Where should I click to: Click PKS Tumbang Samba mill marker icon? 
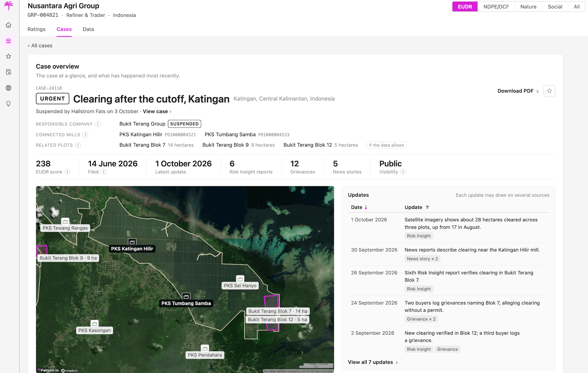tap(186, 296)
